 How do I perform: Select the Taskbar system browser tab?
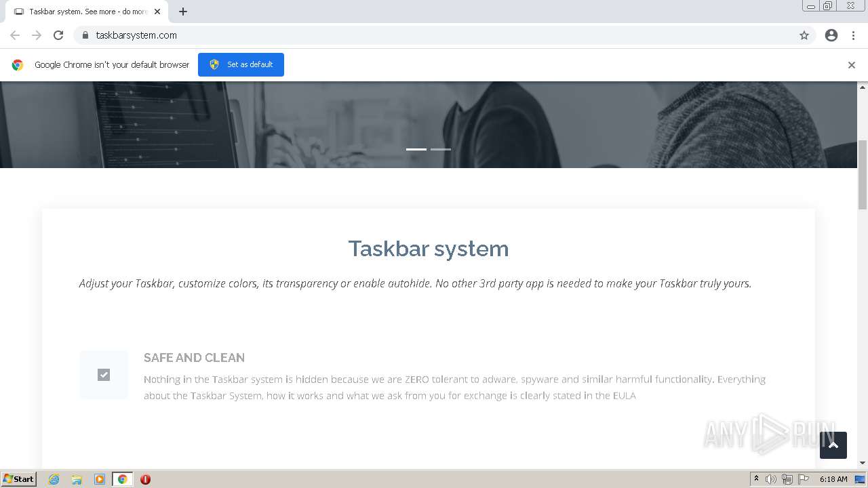point(87,12)
